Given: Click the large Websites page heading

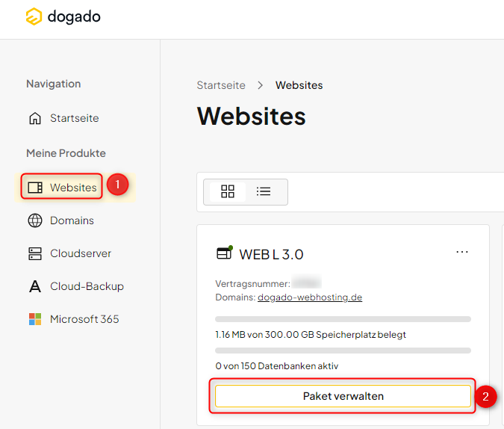Looking at the screenshot, I should pos(252,116).
